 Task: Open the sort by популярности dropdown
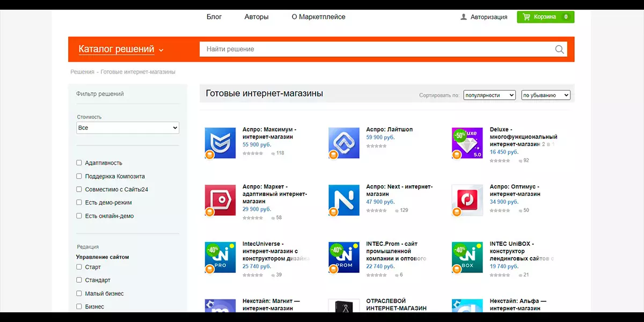(489, 95)
